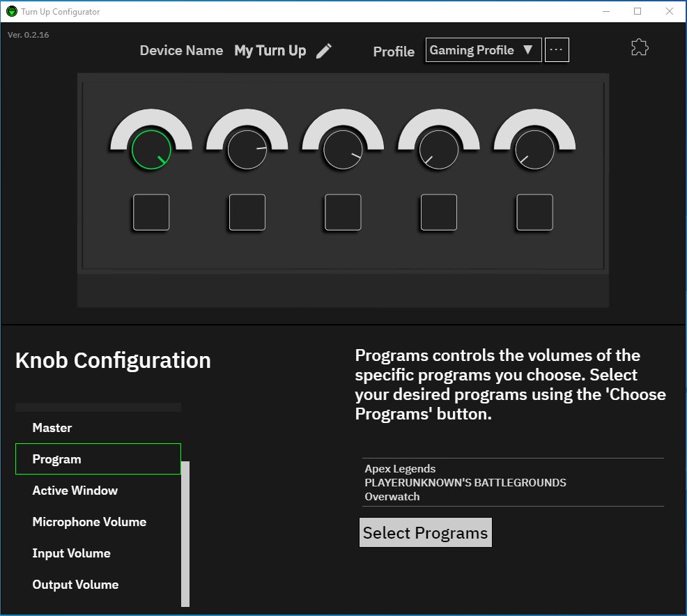The image size is (687, 616).
Task: Open the profile options ellipsis menu
Action: coord(557,50)
